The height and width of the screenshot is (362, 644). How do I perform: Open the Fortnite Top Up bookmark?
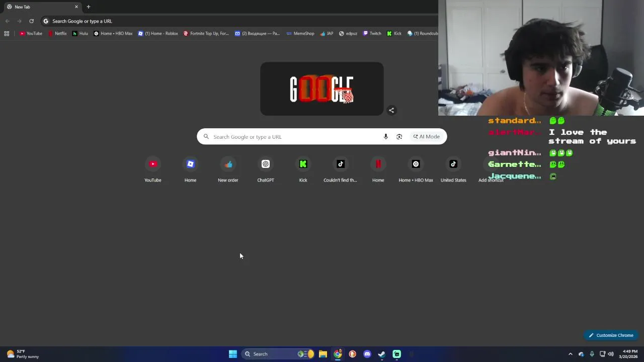point(206,34)
